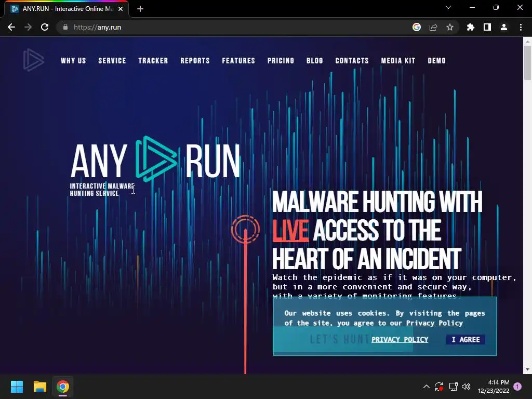The width and height of the screenshot is (532, 399).
Task: Go to the CONTACTS page
Action: click(x=352, y=61)
